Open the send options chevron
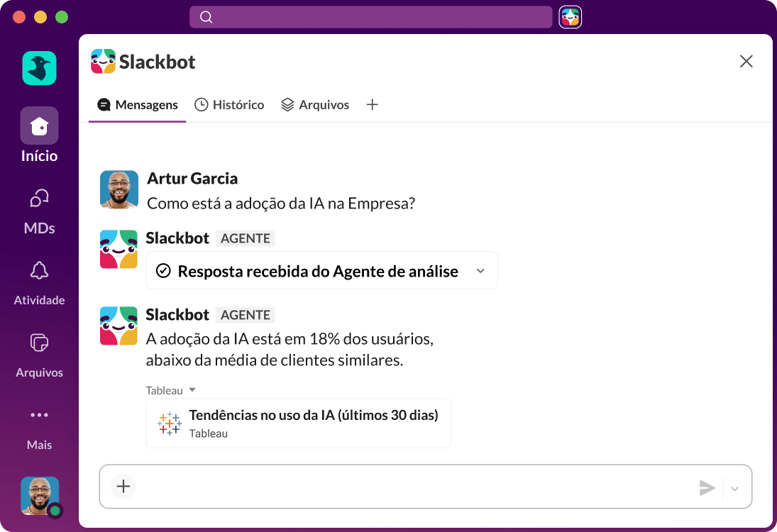 [735, 488]
